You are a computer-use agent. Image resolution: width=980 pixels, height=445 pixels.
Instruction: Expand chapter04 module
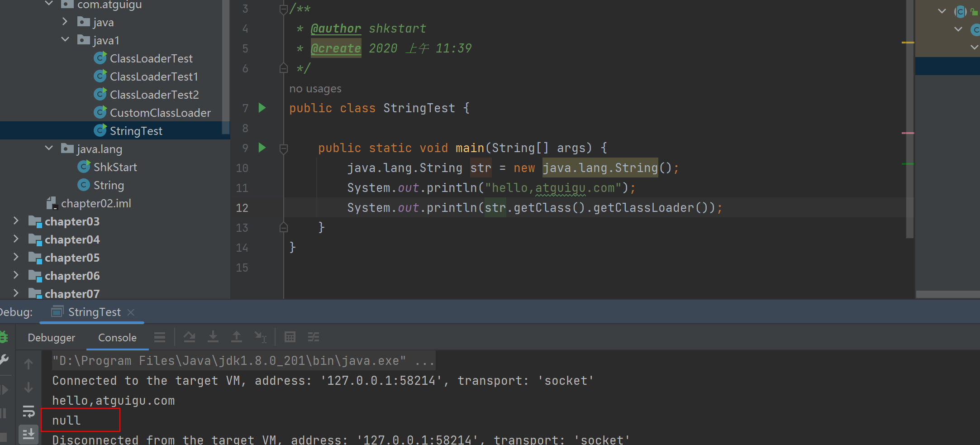pos(16,239)
